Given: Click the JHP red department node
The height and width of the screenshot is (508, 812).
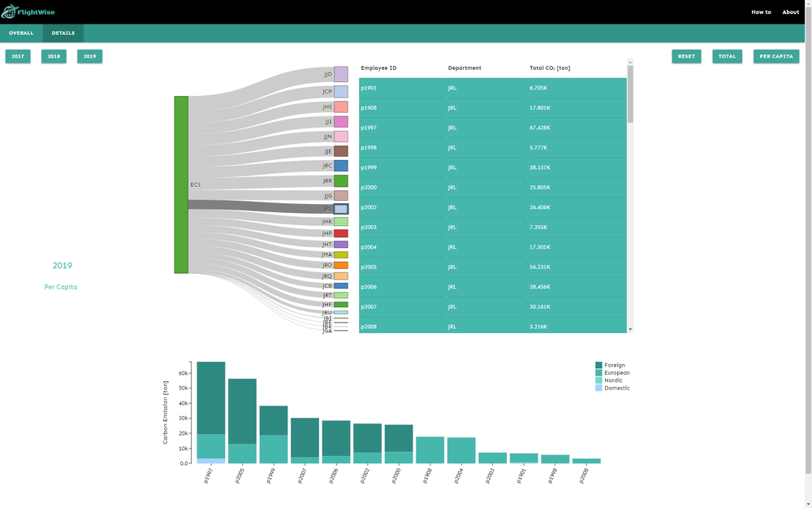Looking at the screenshot, I should pyautogui.click(x=341, y=233).
